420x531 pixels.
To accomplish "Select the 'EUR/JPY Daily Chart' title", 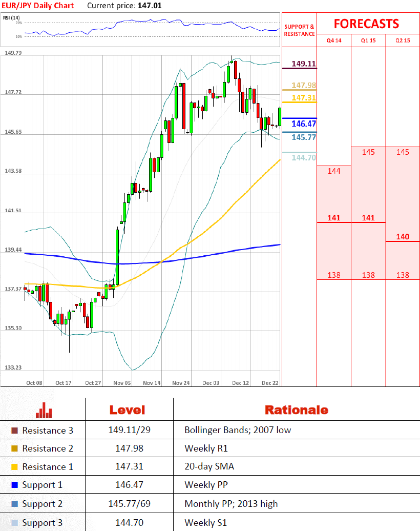I will tap(37, 6).
